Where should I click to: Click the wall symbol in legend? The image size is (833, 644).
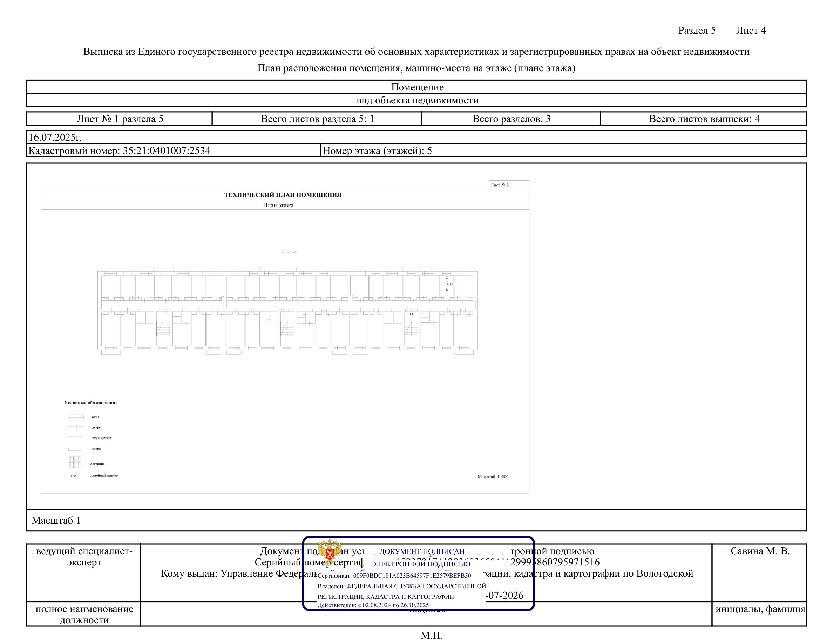coord(75,449)
